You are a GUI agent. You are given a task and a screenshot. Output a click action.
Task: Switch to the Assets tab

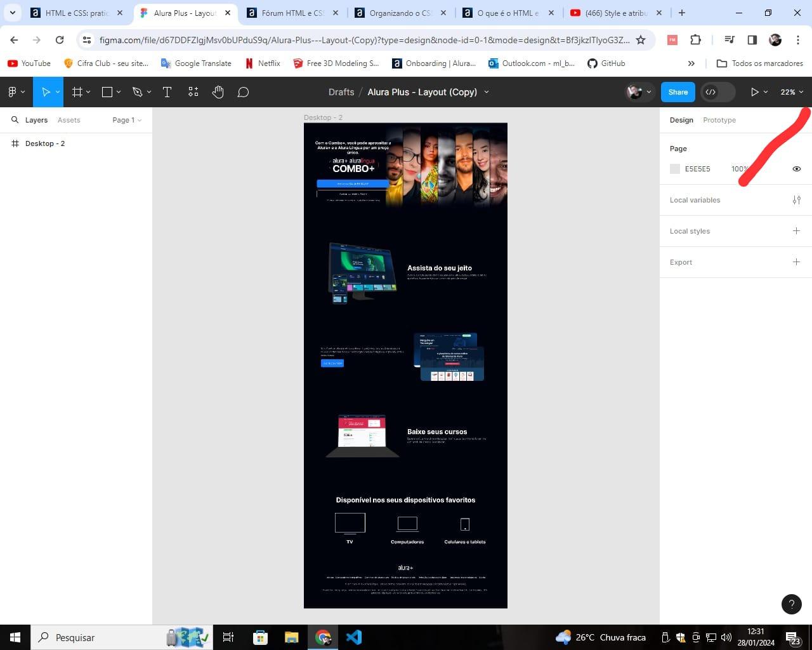tap(69, 120)
